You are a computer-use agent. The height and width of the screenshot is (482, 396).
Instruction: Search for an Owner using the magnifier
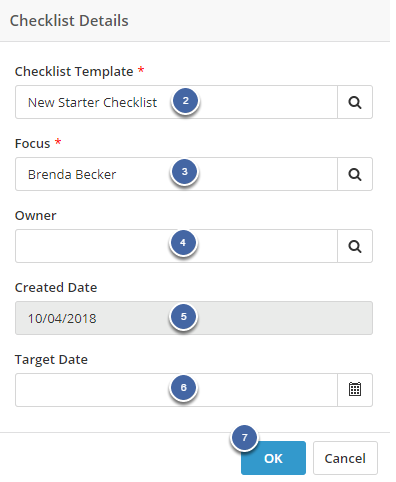(355, 246)
